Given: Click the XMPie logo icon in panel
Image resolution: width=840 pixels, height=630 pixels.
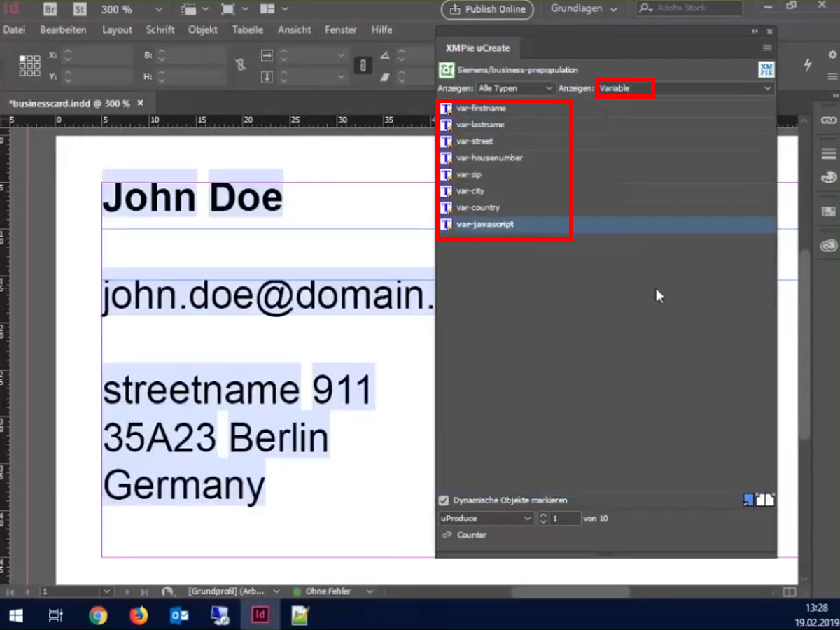Looking at the screenshot, I should (766, 70).
